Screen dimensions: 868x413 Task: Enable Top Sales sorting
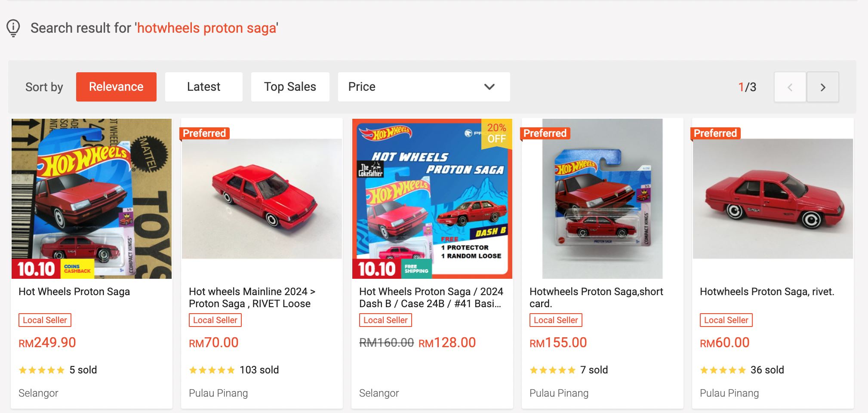click(290, 86)
